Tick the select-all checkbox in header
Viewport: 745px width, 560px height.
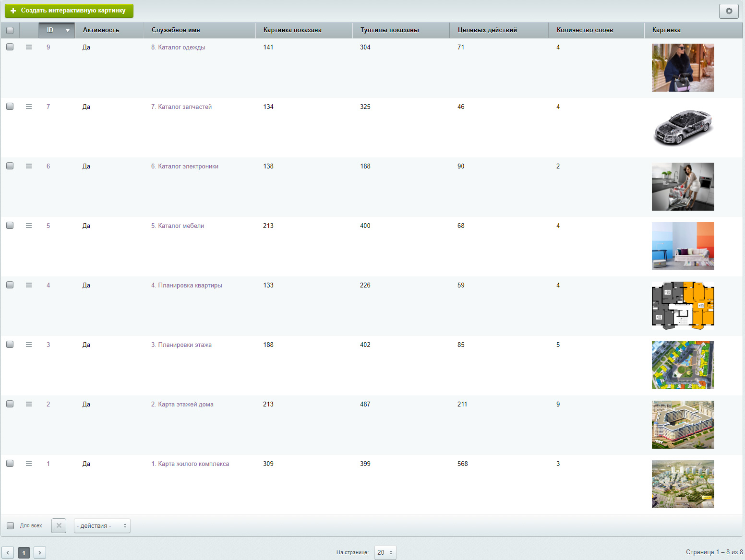point(10,30)
